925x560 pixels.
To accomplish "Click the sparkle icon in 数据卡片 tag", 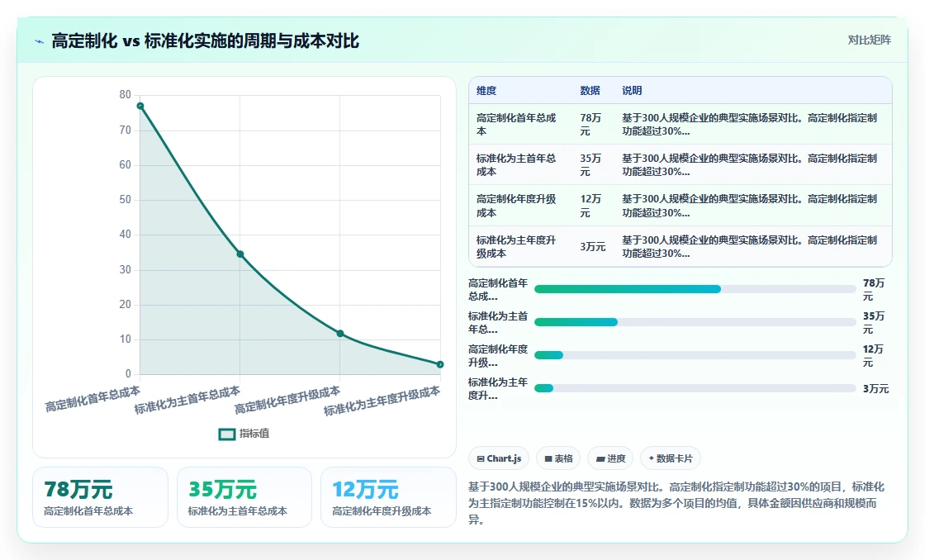I will (x=652, y=458).
